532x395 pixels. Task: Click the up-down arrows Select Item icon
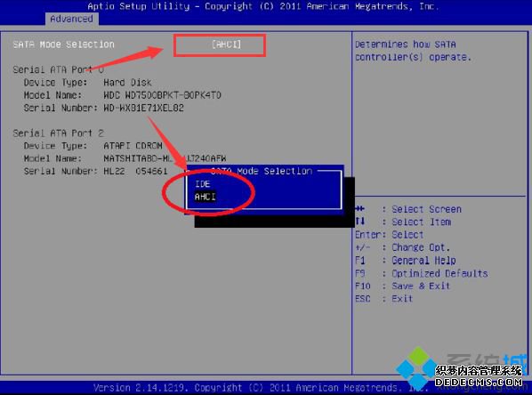click(x=360, y=222)
